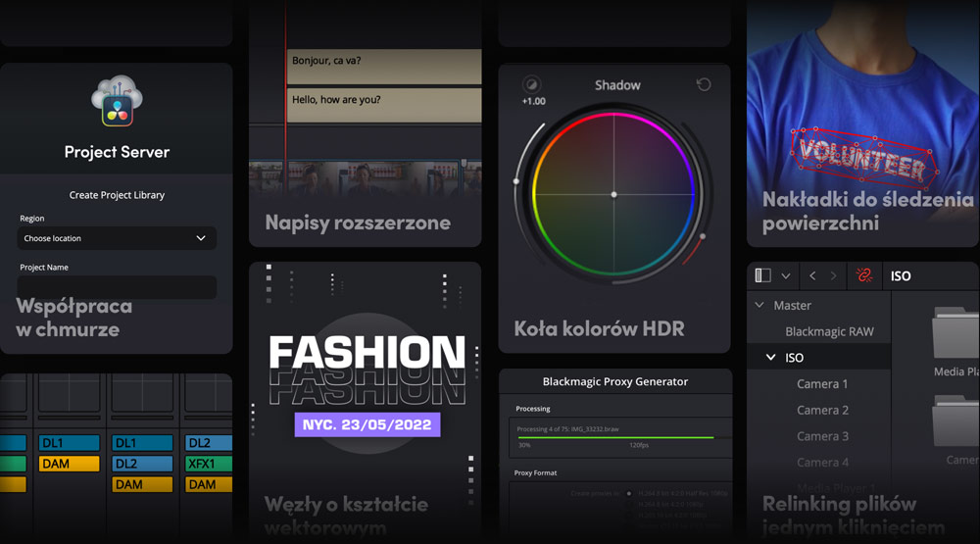Reset the Shadow color wheel

[704, 84]
